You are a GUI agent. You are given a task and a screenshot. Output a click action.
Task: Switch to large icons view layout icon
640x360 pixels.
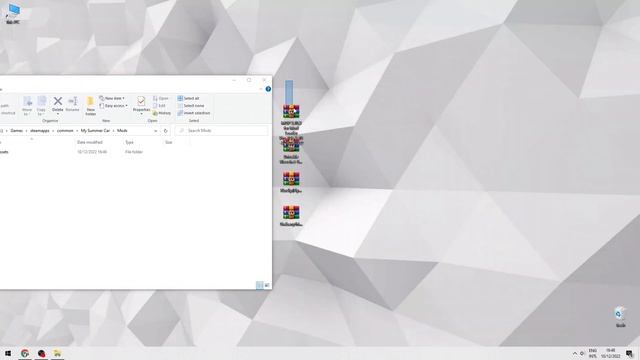(267, 285)
